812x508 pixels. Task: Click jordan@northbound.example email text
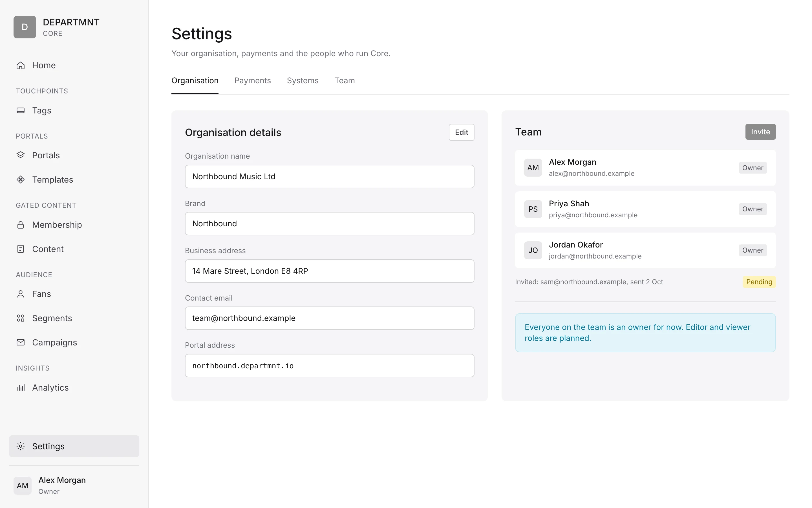595,256
